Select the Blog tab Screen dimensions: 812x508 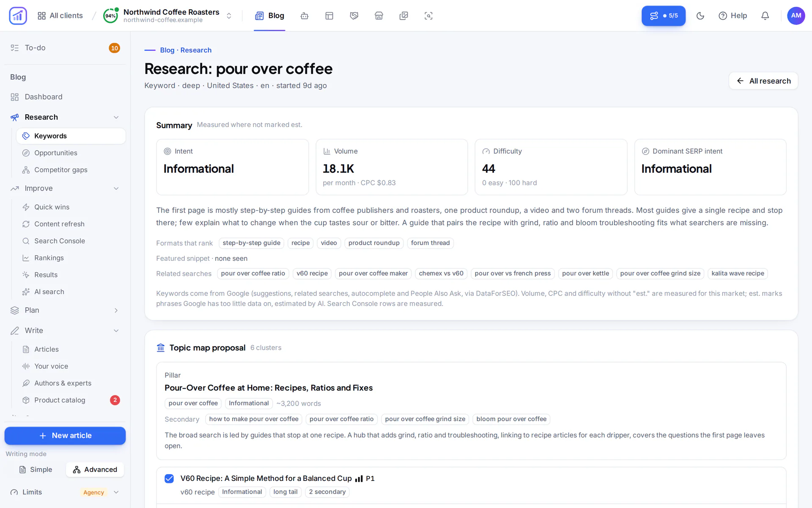[269, 16]
